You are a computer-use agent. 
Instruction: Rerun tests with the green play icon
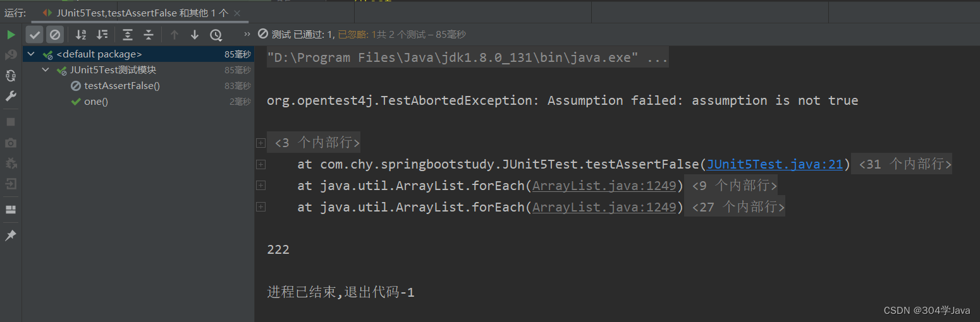tap(11, 35)
